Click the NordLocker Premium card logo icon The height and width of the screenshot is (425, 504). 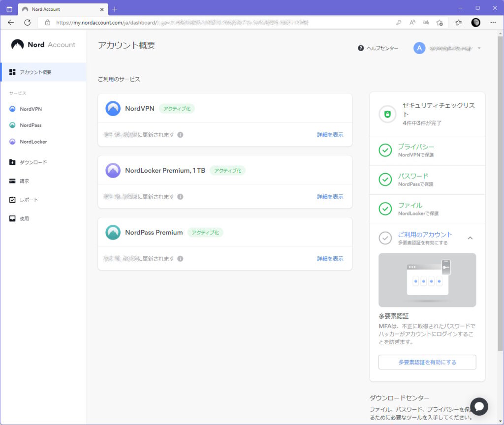(113, 170)
